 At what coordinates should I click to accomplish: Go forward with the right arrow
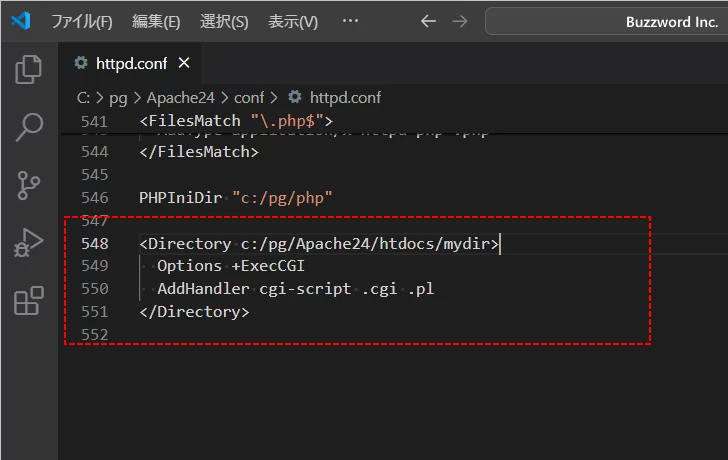(x=459, y=21)
